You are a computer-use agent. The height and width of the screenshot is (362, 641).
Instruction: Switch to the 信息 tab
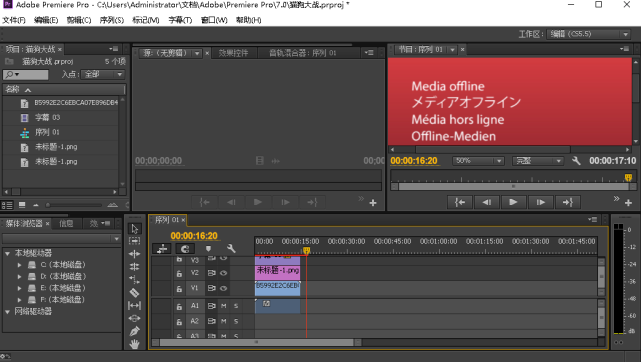(x=66, y=223)
